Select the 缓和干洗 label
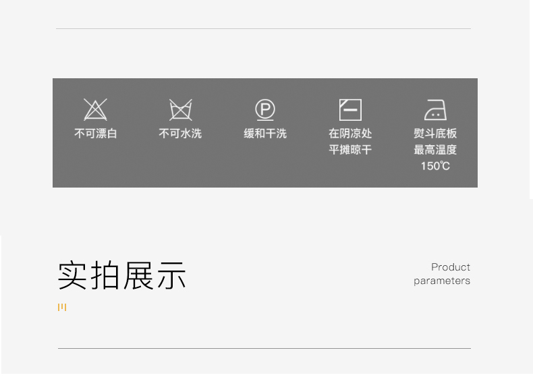This screenshot has height=392, width=533. [x=265, y=134]
